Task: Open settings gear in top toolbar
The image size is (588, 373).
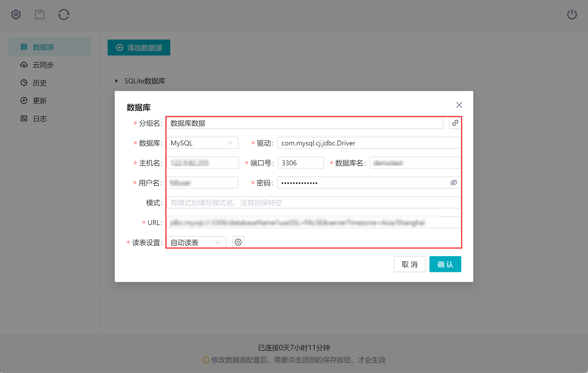Action: [16, 15]
